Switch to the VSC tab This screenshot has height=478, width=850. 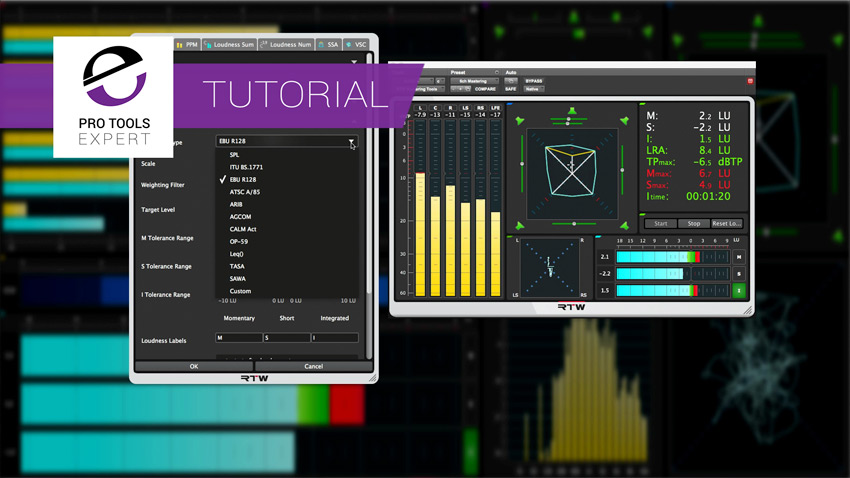click(x=356, y=44)
